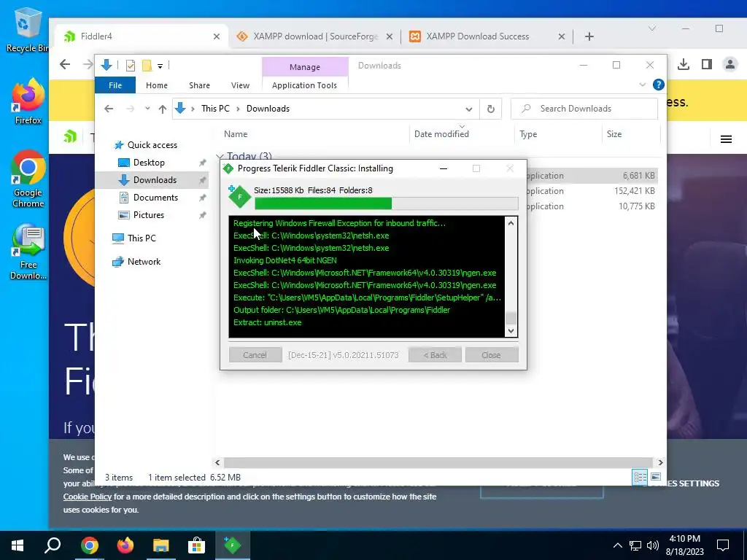Click the Chrome profile avatar icon
This screenshot has width=747, height=560.
pos(729,64)
